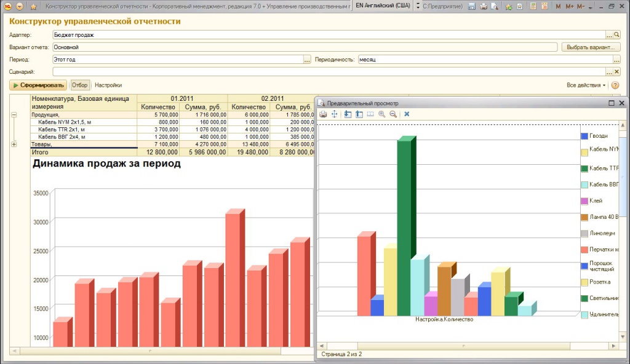Expand the Товары group in the table
This screenshot has height=364, width=630.
click(x=14, y=144)
